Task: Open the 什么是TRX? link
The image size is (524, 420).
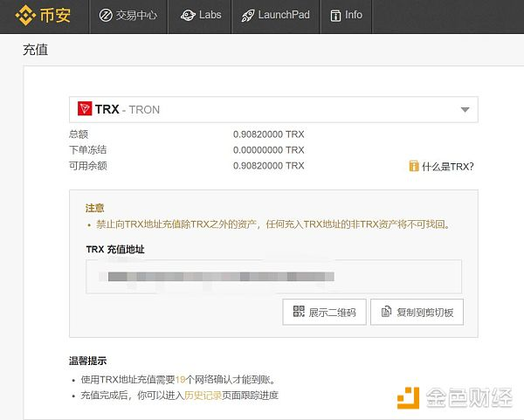Action: (447, 167)
